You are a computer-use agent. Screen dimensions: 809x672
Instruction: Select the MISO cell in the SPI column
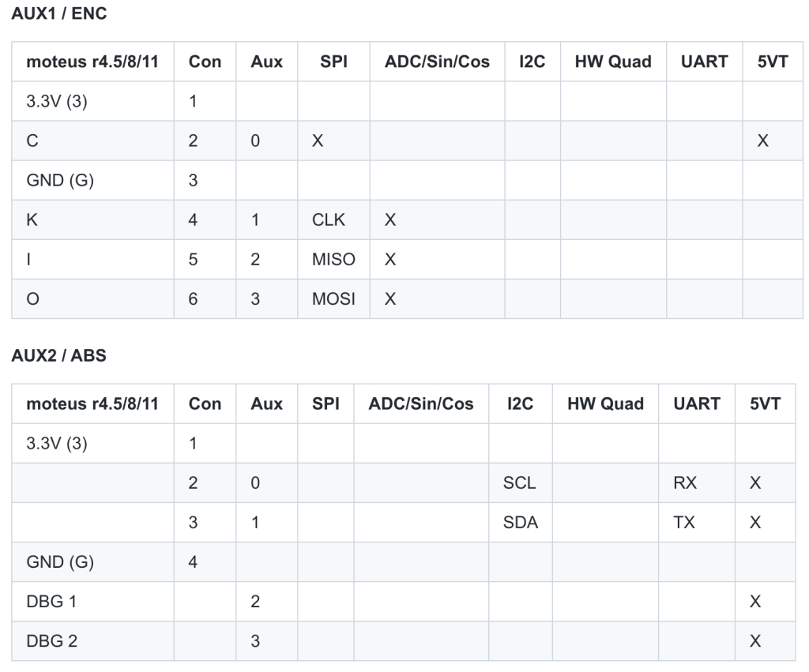333,259
